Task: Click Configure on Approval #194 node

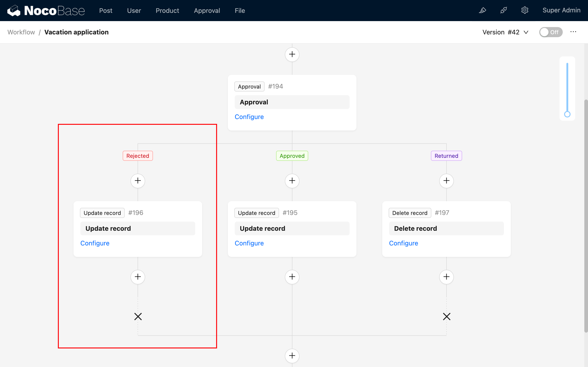Action: (249, 117)
